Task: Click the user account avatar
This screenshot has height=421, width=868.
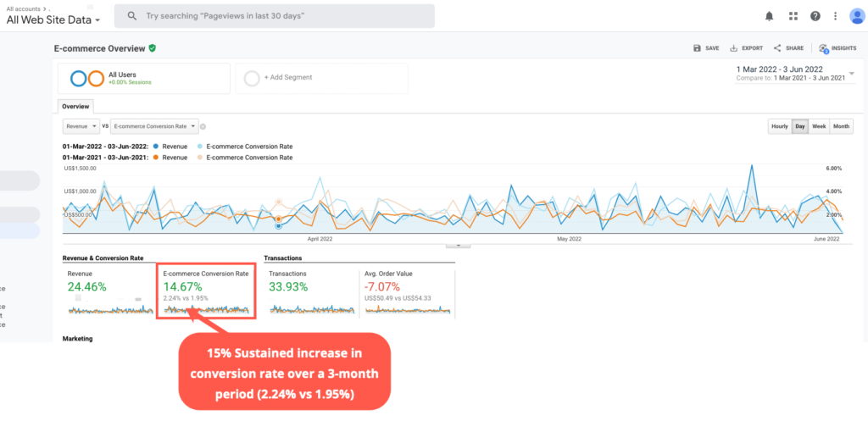Action: tap(856, 16)
